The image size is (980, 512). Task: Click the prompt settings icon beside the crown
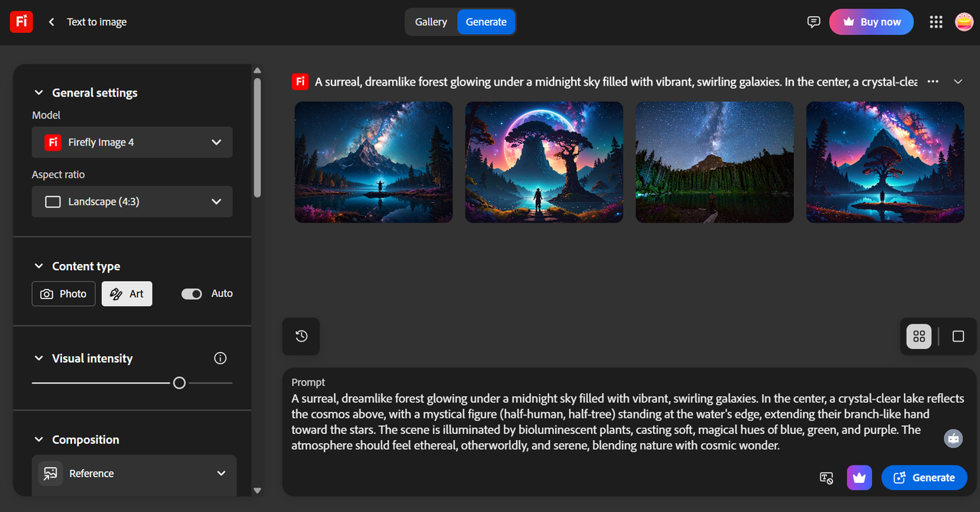pos(826,478)
